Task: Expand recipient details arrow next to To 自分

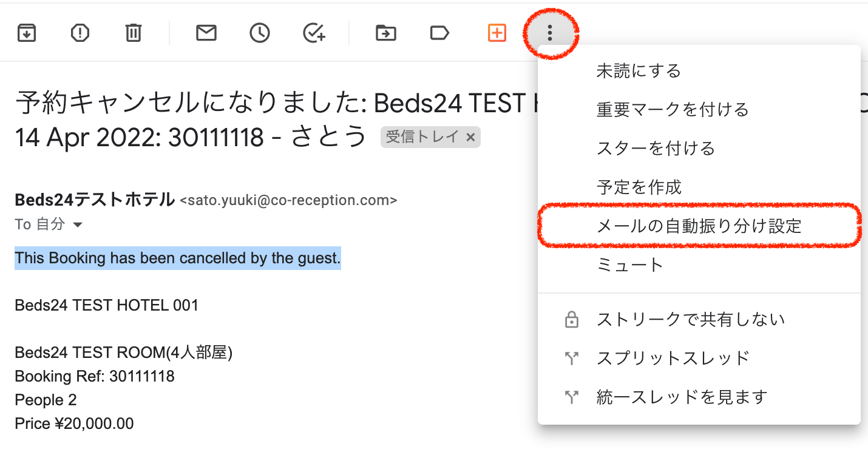Action: click(x=78, y=225)
